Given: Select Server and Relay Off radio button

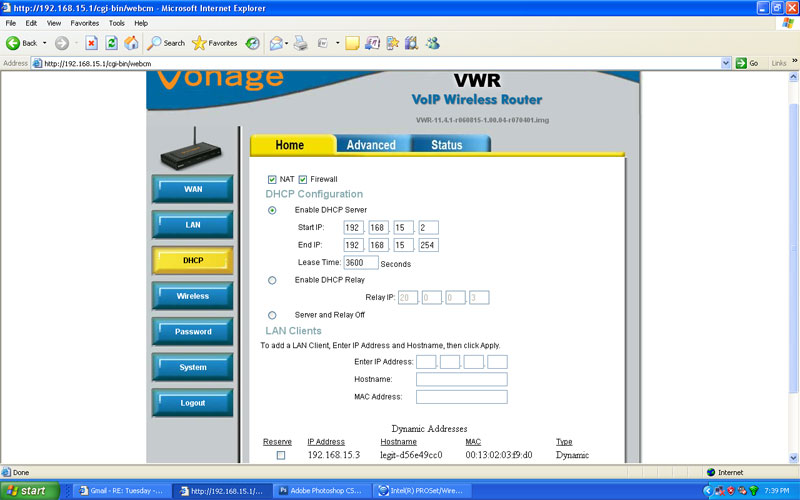Looking at the screenshot, I should coord(272,315).
